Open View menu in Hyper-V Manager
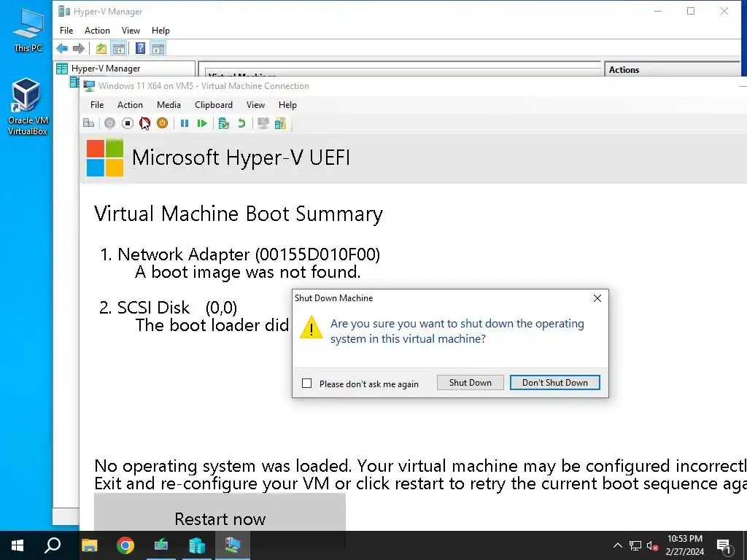 [131, 31]
